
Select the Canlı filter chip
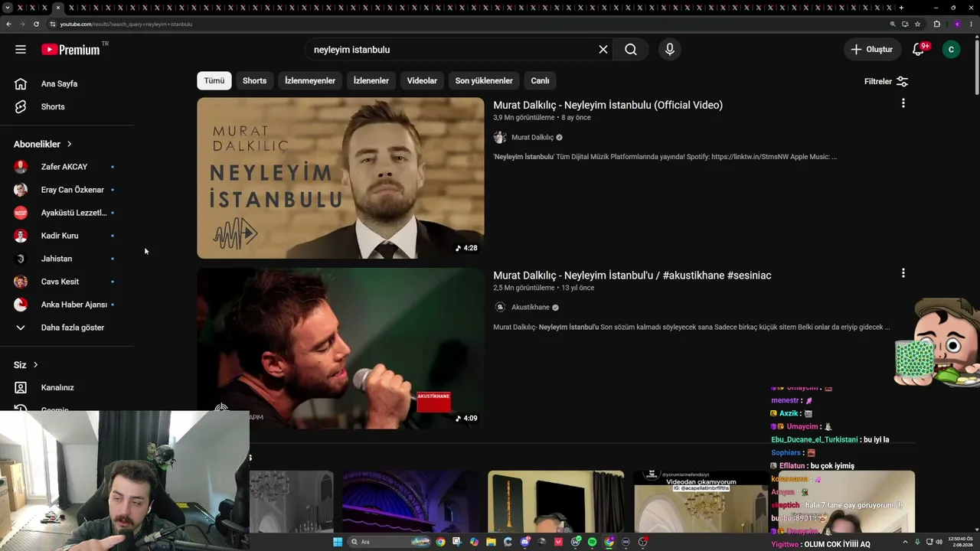540,80
